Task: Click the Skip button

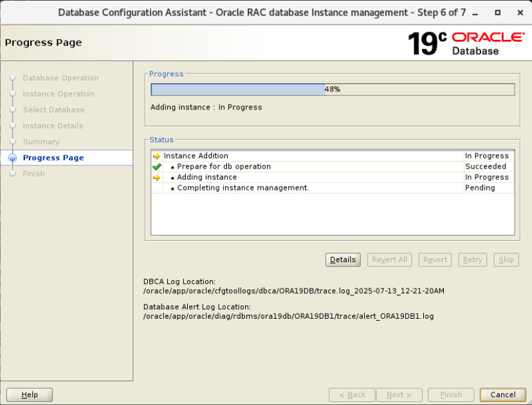Action: (x=506, y=259)
